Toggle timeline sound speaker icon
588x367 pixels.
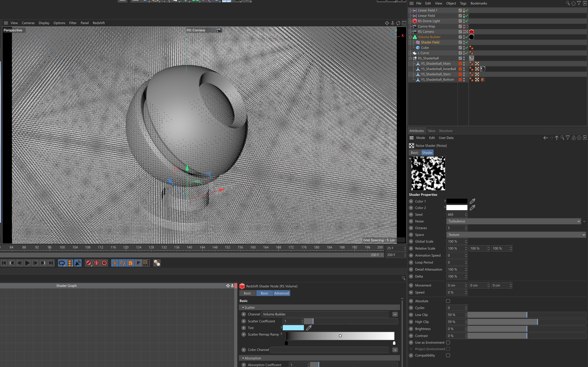78,263
